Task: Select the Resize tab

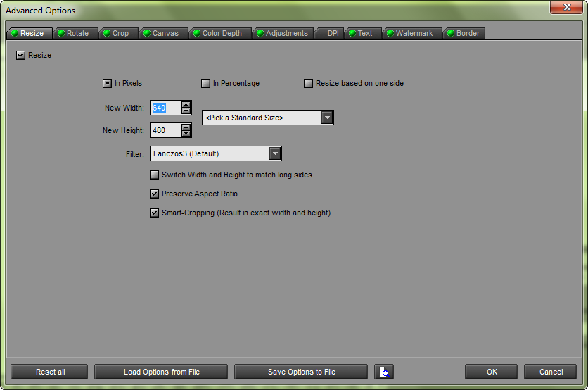Action: (x=30, y=33)
